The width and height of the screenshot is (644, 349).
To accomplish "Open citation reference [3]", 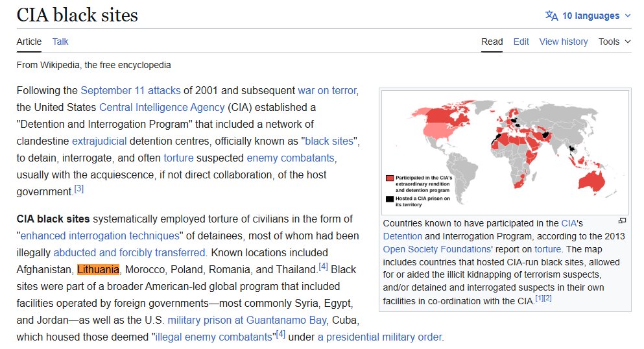I will click(78, 189).
